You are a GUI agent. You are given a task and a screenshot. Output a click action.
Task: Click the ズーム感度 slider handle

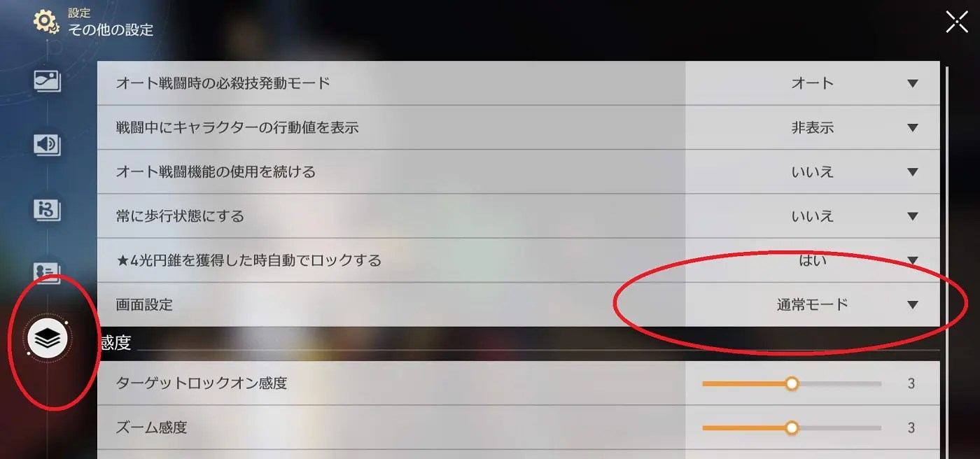pos(792,428)
